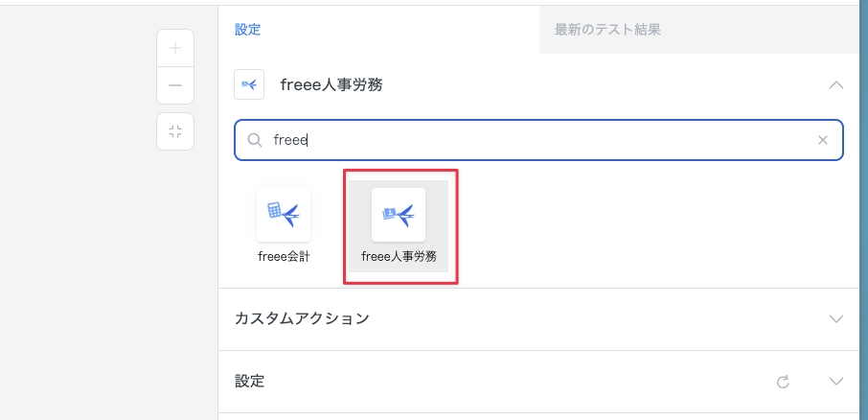
Task: Click the カスタムアクション section title
Action: (302, 318)
